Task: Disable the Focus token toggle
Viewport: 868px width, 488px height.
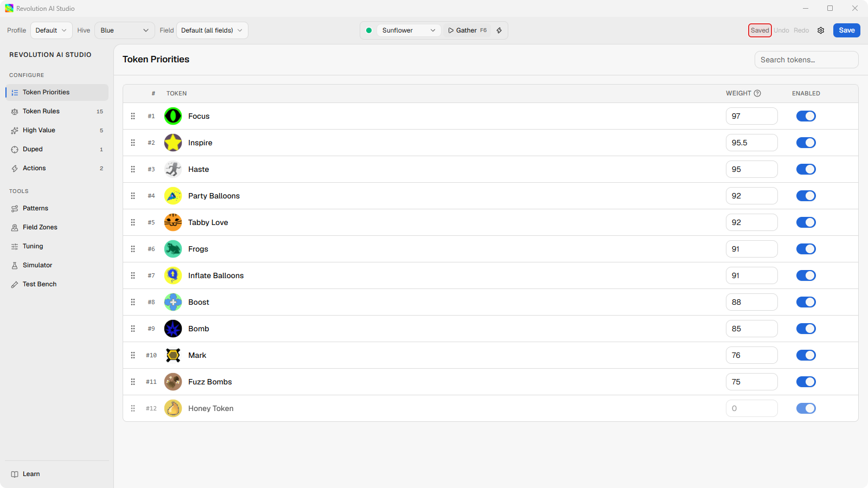Action: pos(806,116)
